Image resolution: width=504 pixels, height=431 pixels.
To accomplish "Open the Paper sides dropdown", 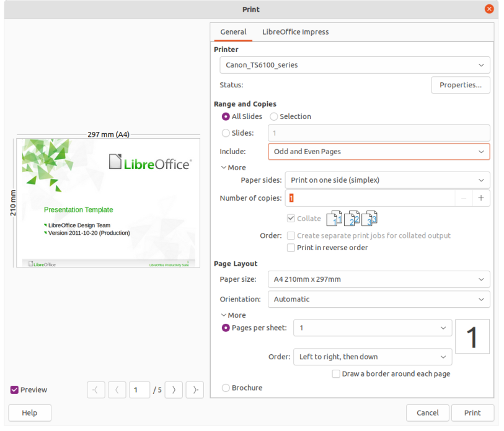I will click(x=387, y=180).
